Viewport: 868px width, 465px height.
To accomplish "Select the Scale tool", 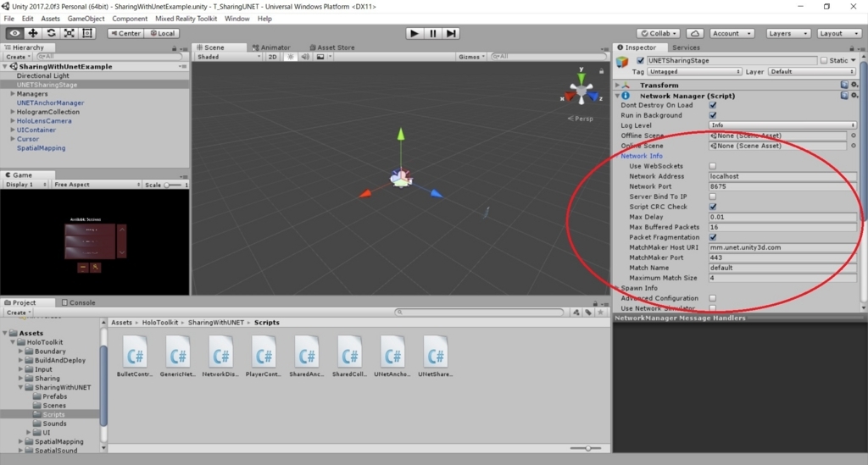I will point(70,33).
